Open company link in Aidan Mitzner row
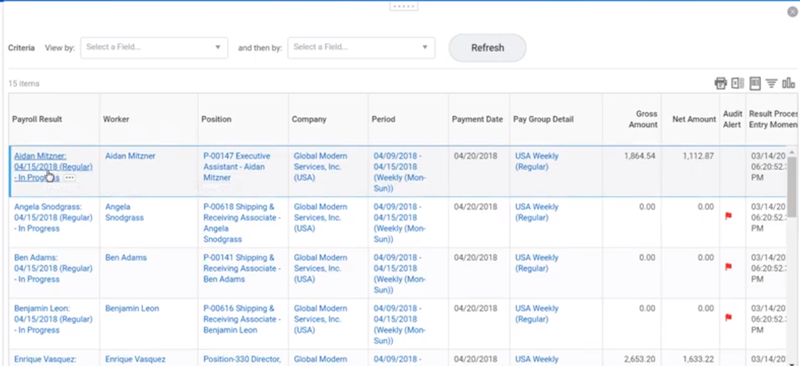This screenshot has height=366, width=800. coord(320,167)
